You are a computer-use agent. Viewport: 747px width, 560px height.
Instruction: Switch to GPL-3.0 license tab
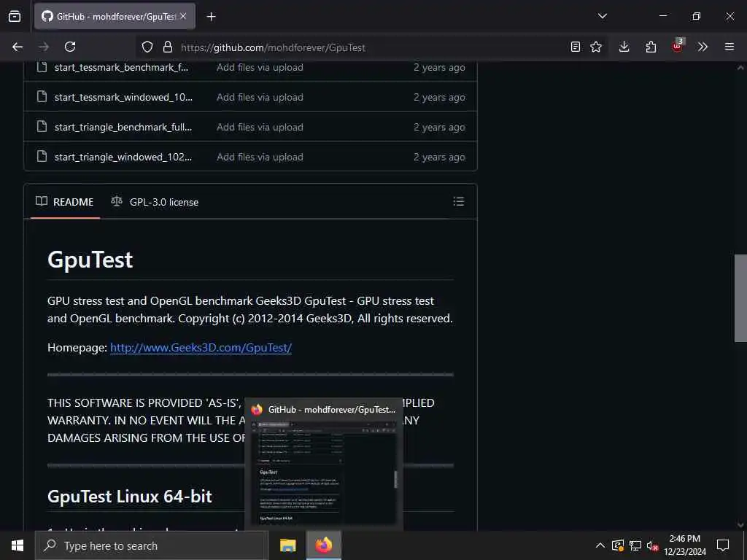click(155, 202)
